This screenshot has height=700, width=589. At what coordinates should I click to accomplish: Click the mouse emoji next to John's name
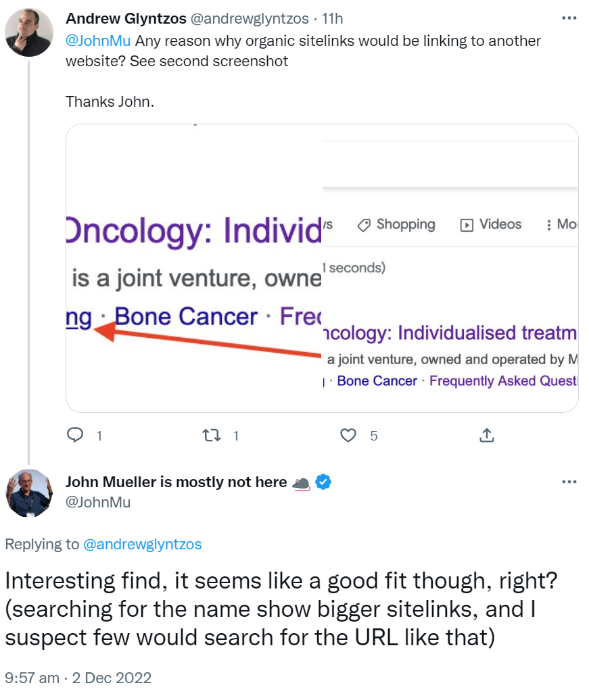pos(301,482)
